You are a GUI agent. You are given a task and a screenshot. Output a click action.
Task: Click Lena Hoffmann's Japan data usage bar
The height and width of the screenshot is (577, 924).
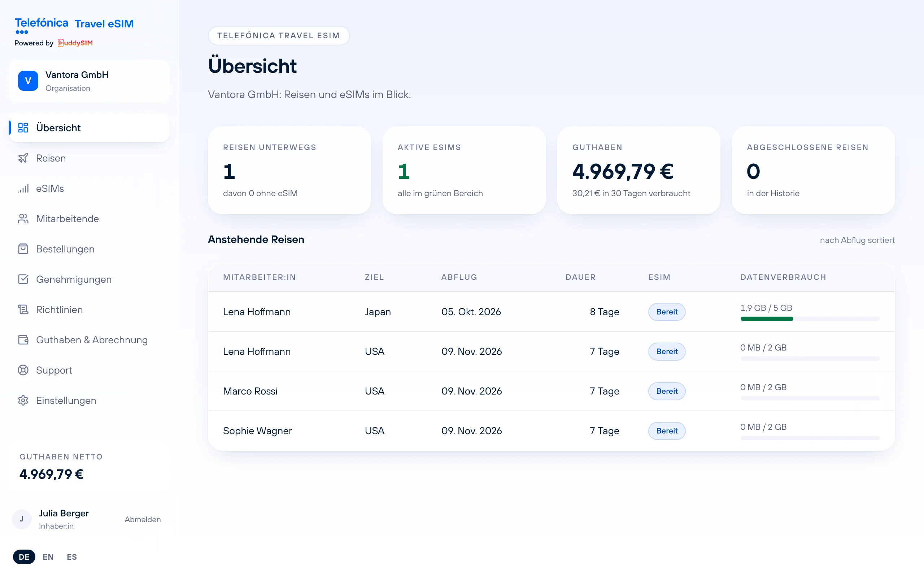[x=810, y=319]
